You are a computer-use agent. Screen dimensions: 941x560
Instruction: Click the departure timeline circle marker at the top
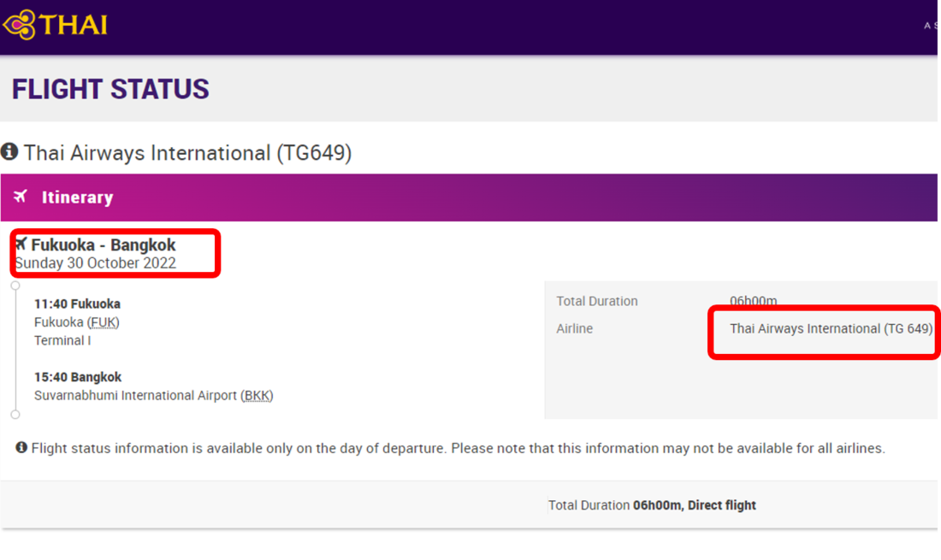(x=15, y=286)
